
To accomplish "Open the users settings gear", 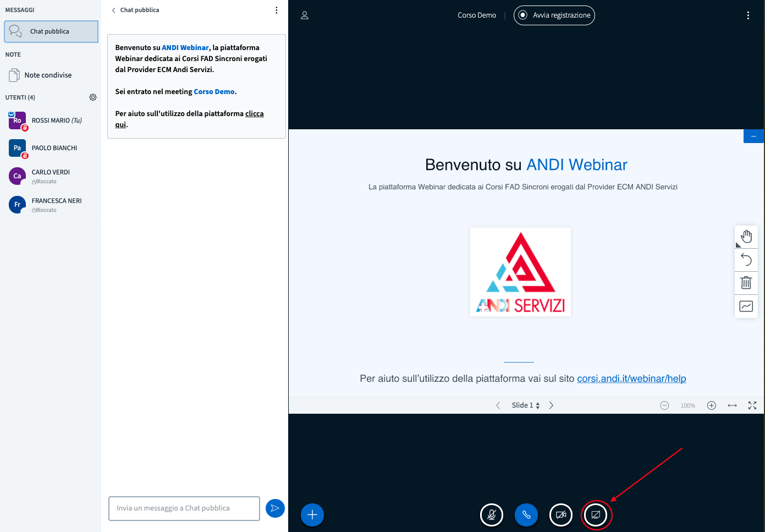I will coord(93,97).
